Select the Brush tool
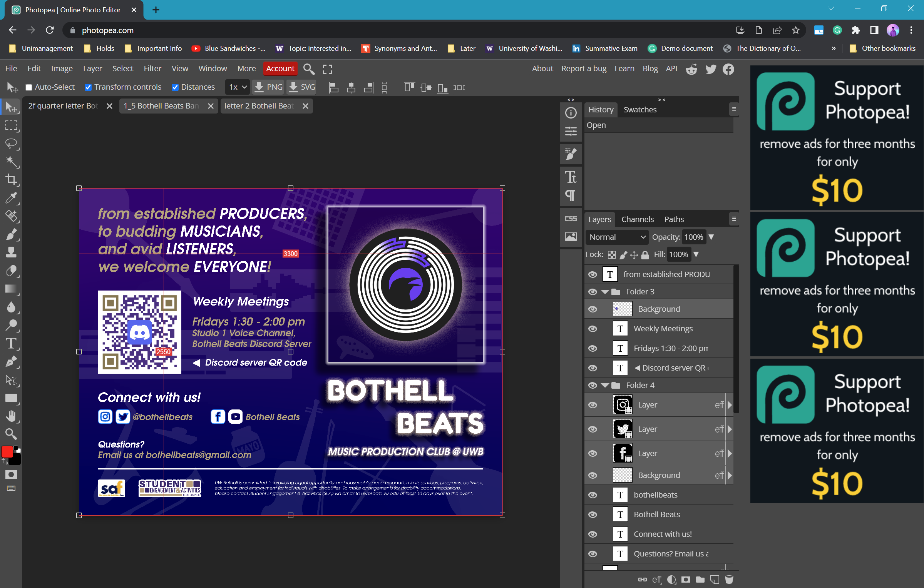Image resolution: width=924 pixels, height=588 pixels. pyautogui.click(x=12, y=234)
